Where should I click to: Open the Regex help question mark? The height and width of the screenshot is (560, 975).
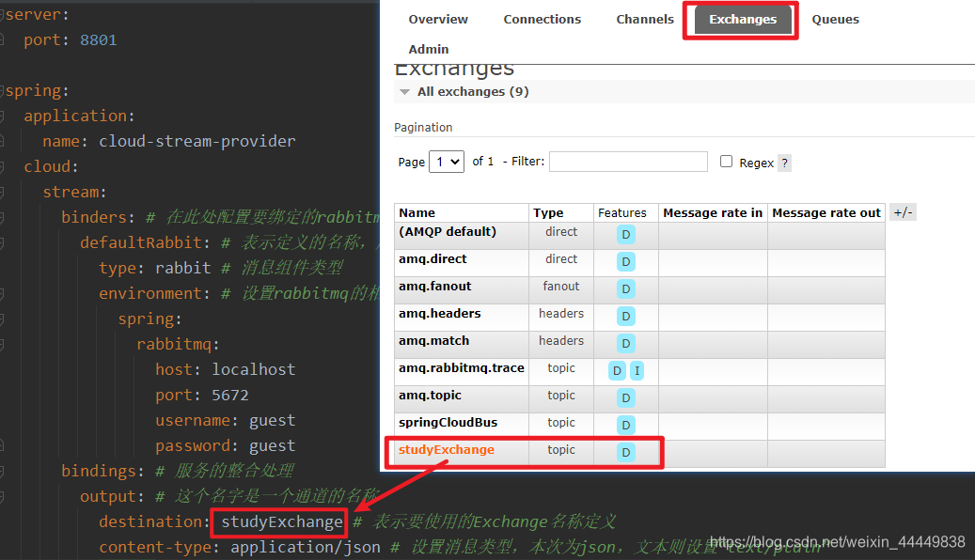click(785, 163)
